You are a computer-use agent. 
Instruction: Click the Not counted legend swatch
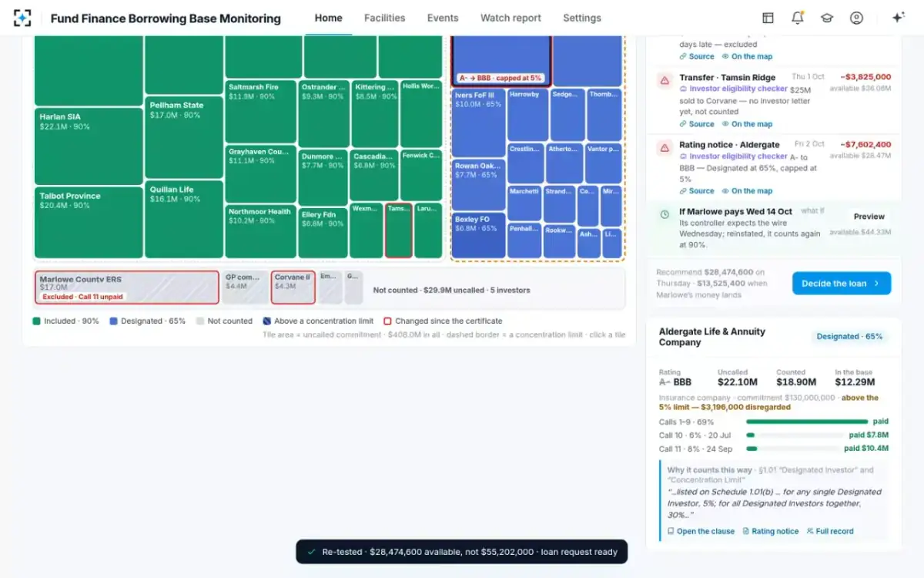tap(200, 321)
